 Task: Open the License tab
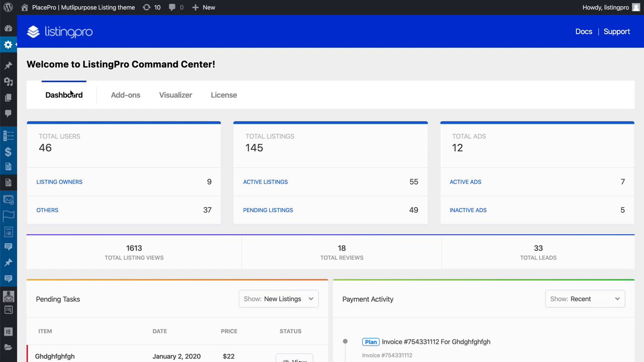click(224, 95)
